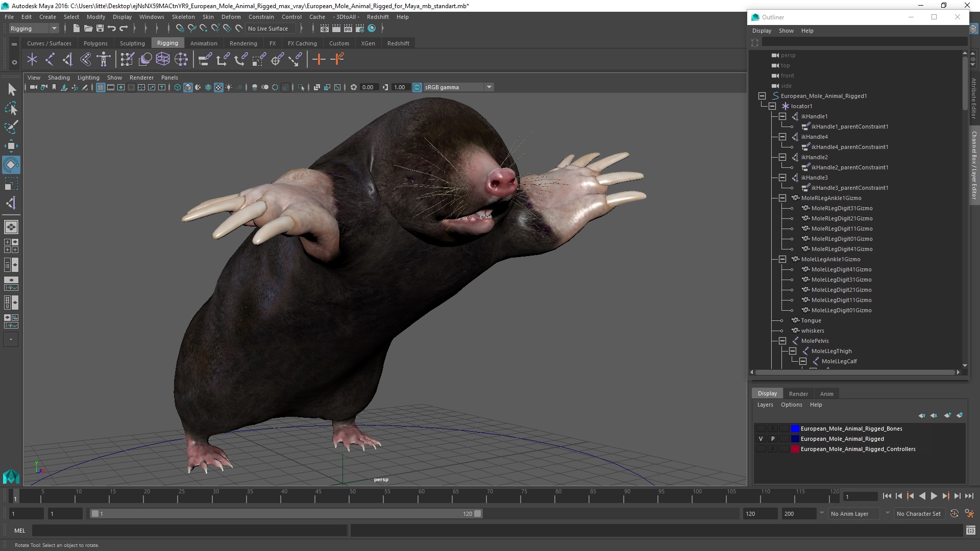
Task: Open the sRGB gamma view transform dropdown
Action: pyautogui.click(x=458, y=88)
